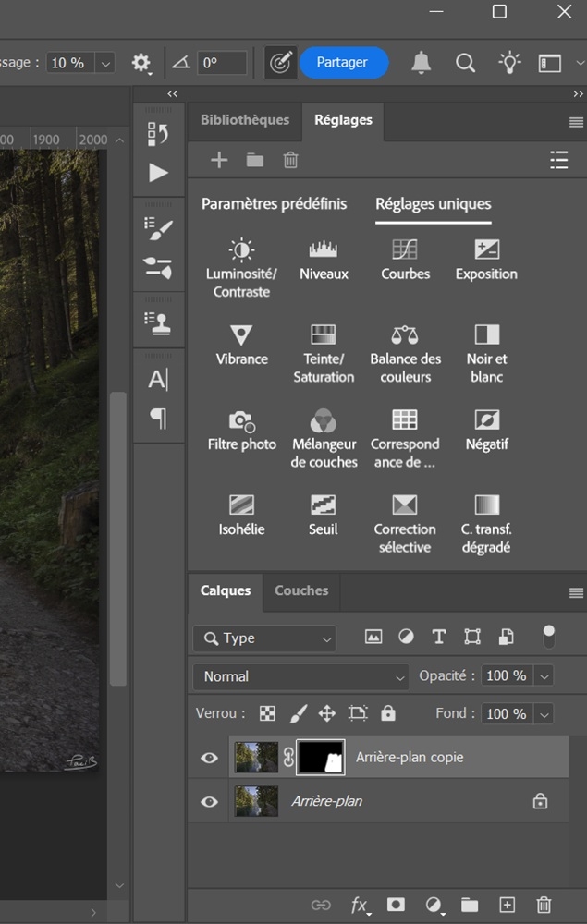
Task: Add a Noir et blanc adjustment
Action: 486,354
